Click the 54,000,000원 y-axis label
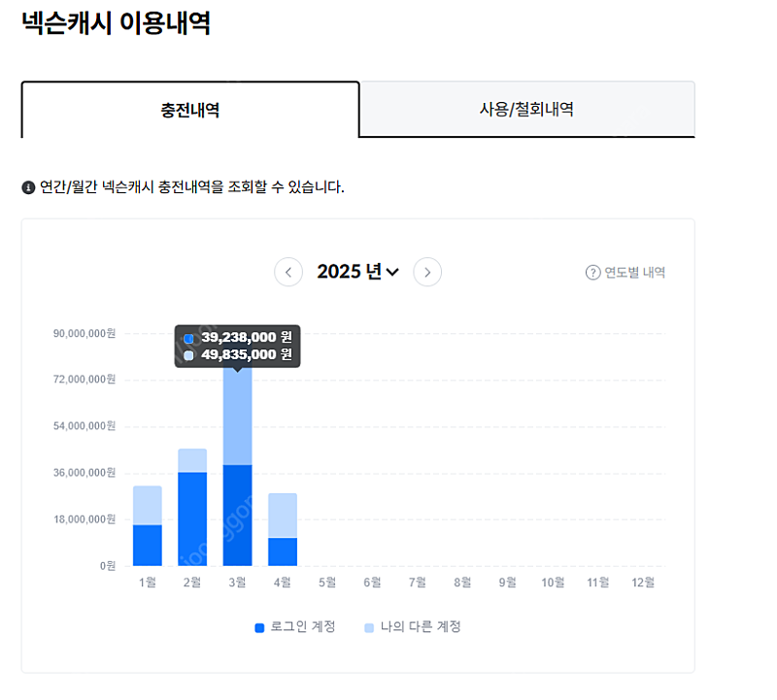 (84, 426)
